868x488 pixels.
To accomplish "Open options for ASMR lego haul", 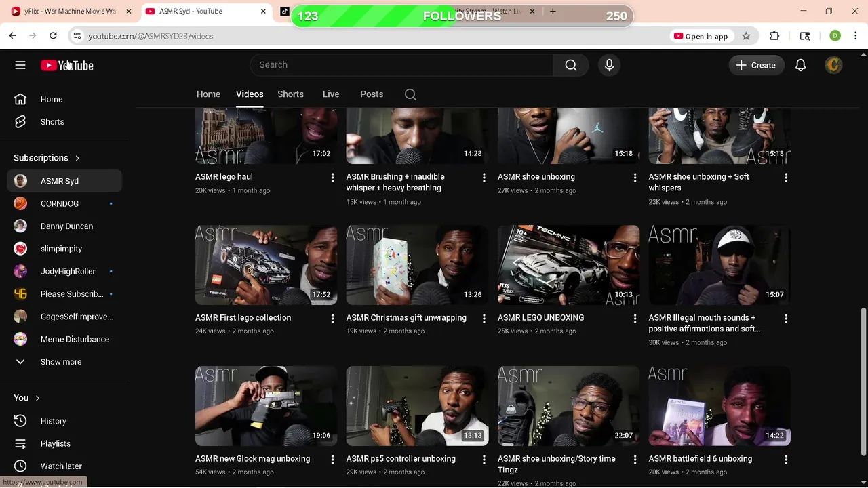I will coord(332,178).
